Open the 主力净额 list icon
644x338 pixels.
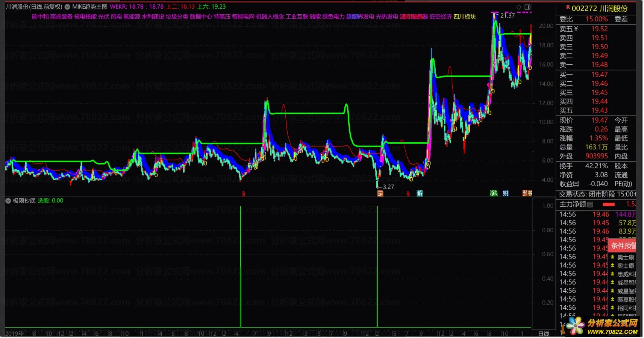click(x=590, y=205)
